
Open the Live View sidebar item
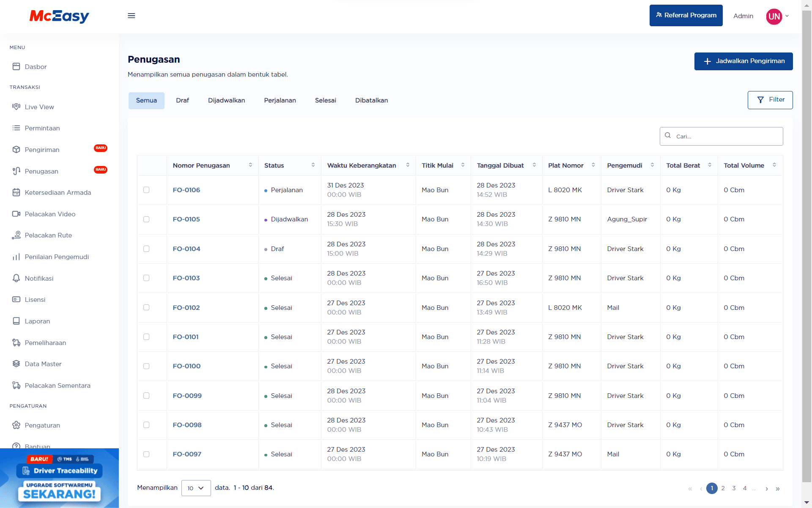(x=40, y=107)
